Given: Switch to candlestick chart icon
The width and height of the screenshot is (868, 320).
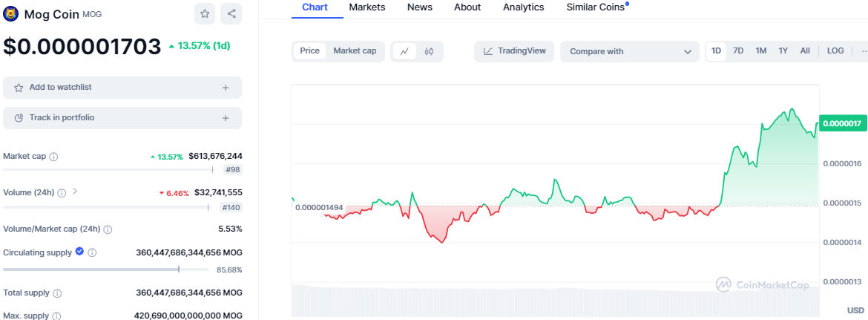Looking at the screenshot, I should [429, 51].
